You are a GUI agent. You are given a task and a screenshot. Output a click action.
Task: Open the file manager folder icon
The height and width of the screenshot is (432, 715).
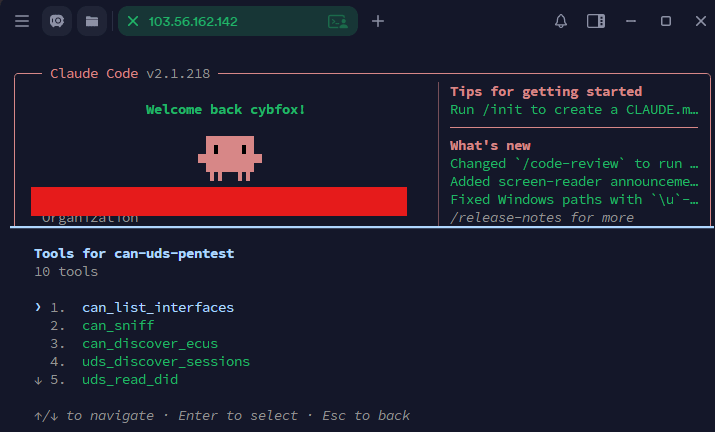92,21
